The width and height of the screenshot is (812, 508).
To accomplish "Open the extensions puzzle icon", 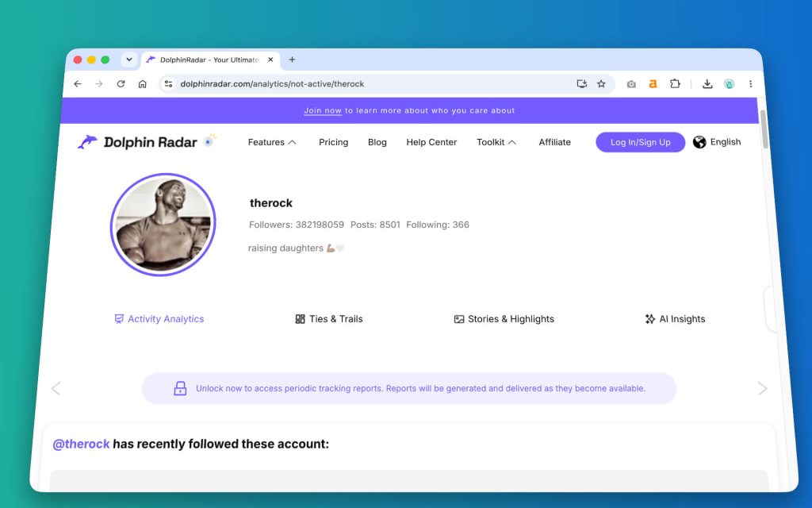I will (x=675, y=83).
